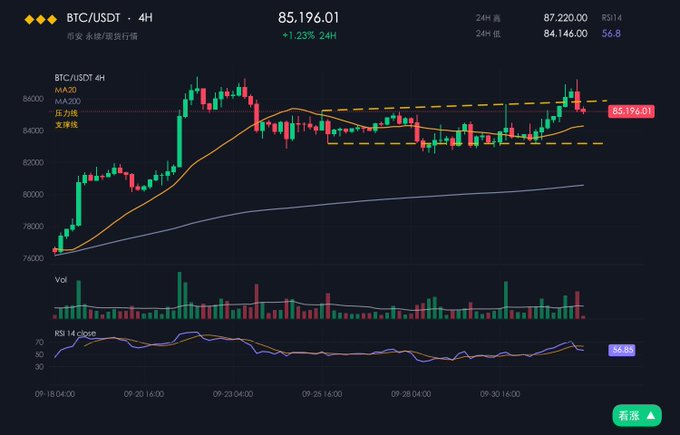Click the red price tag 85,196.01
The image size is (680, 435).
coord(631,111)
